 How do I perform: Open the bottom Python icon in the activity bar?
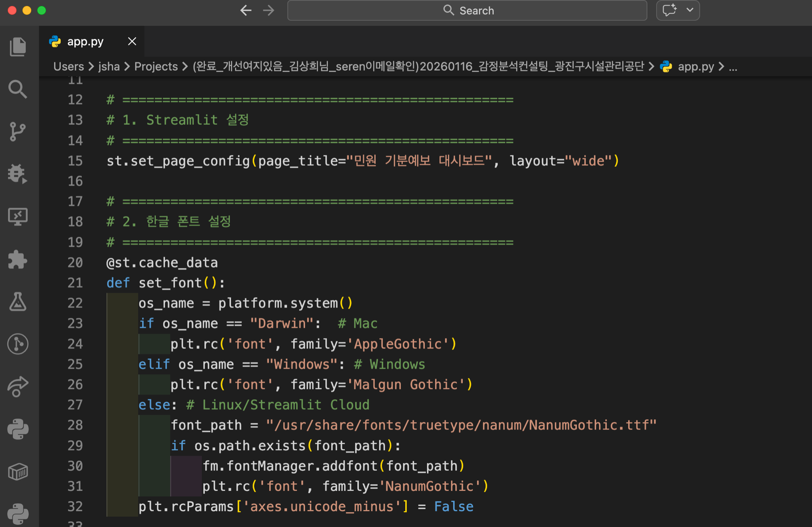point(18,514)
